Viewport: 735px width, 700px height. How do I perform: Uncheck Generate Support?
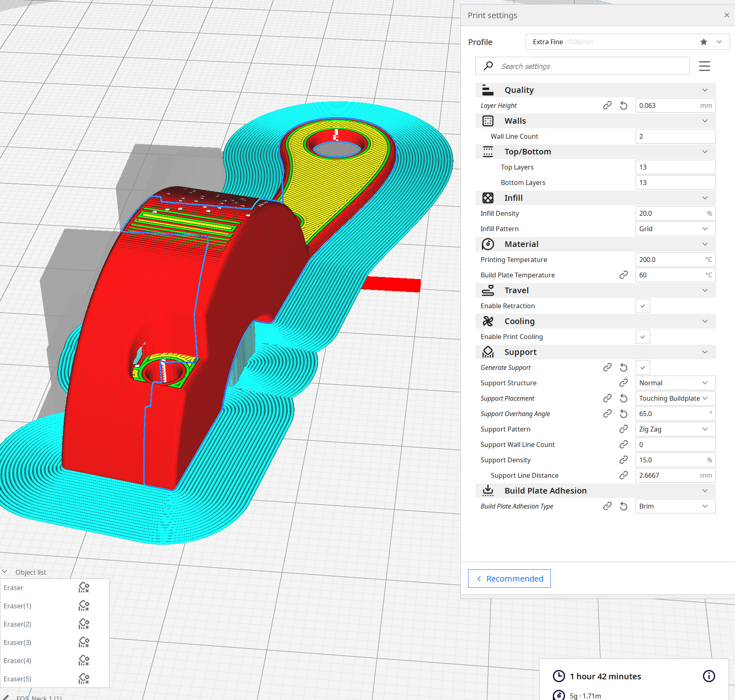coord(643,367)
